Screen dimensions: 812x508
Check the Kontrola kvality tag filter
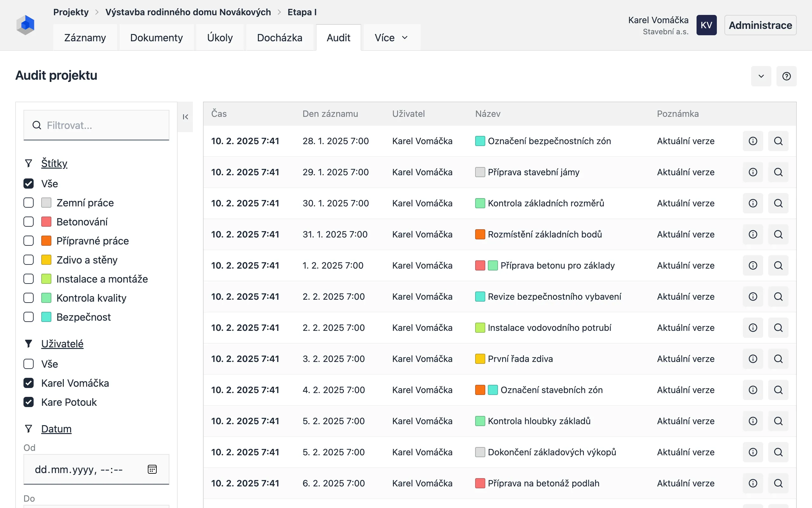click(x=29, y=298)
